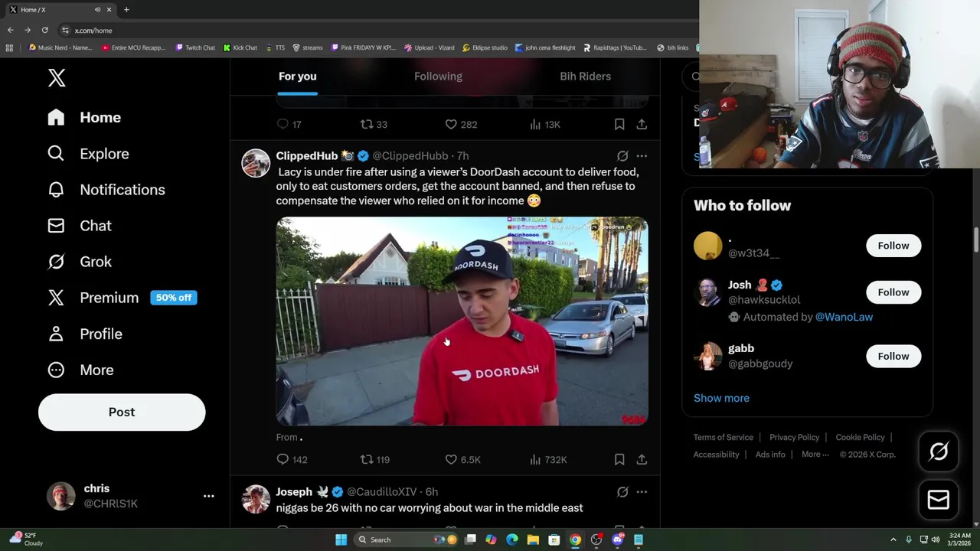Click the taskbar Search box
This screenshot has width=980, height=551.
coord(407,540)
